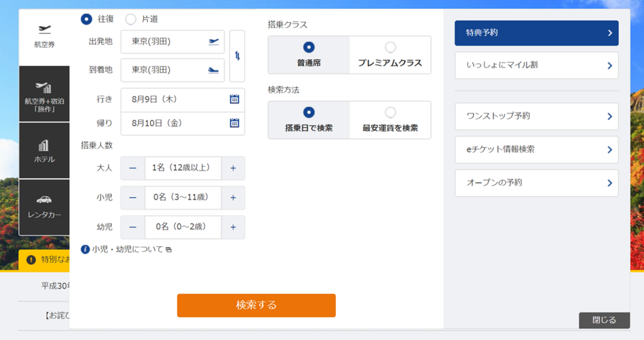
Task: Click chevron arrow on オープンの予約
Action: tap(610, 183)
